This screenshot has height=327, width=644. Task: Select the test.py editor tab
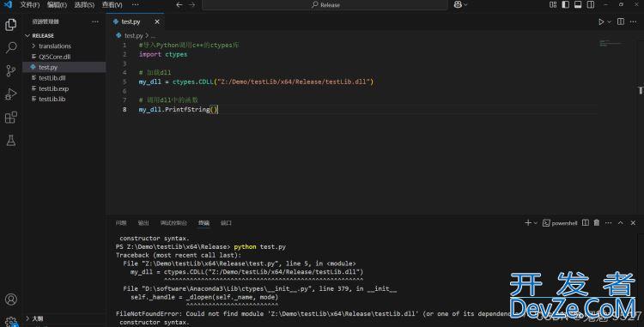coord(136,21)
